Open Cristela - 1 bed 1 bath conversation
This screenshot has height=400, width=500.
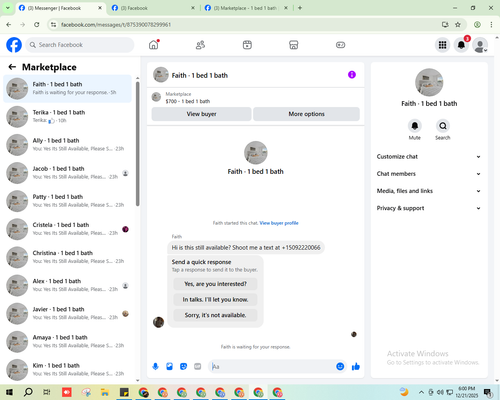tap(68, 229)
